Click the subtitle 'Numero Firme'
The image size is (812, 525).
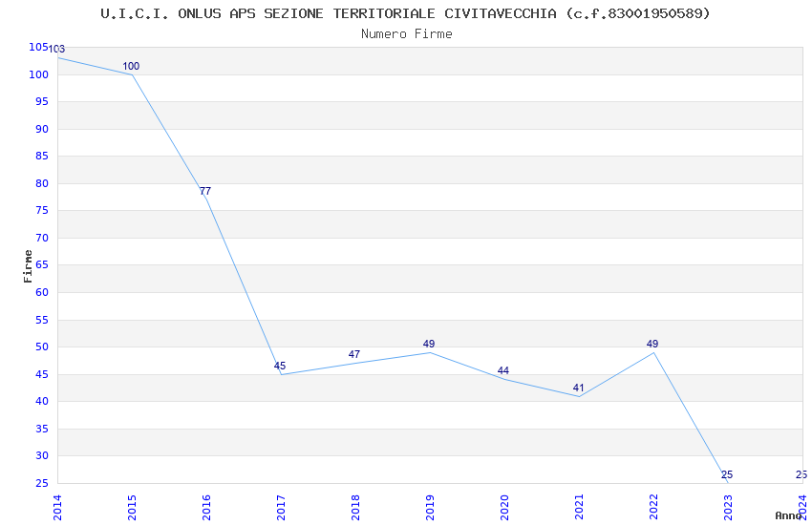[x=407, y=34]
